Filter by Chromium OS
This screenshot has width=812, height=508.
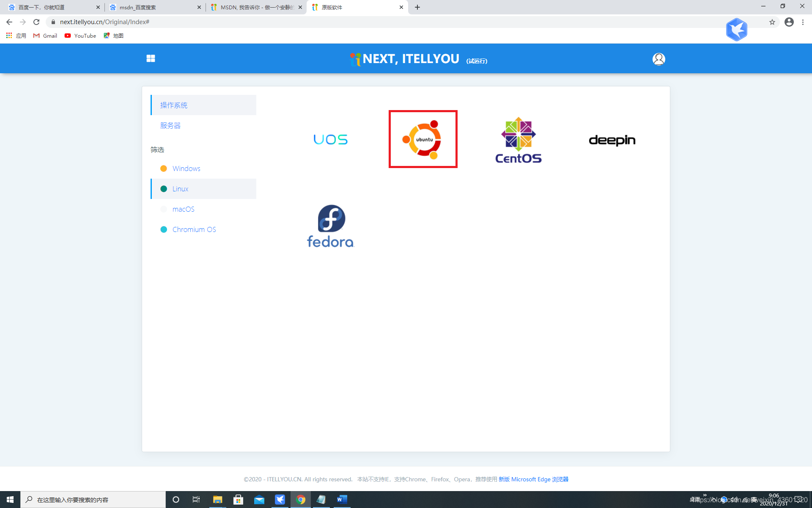(x=203, y=229)
